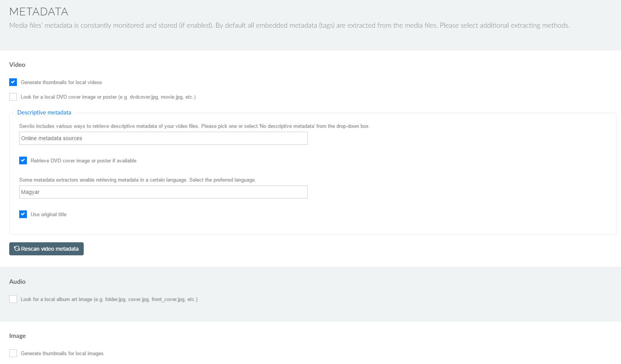Click the METADATA page title

[x=39, y=12]
